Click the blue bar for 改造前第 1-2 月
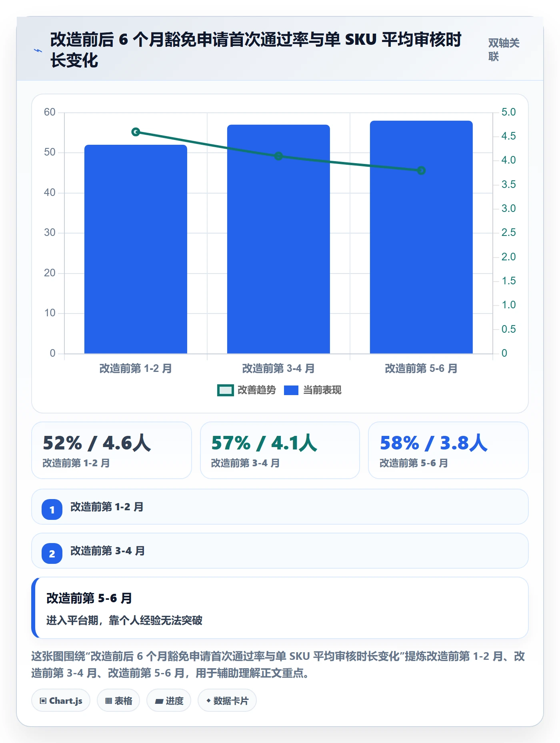The height and width of the screenshot is (743, 560). click(136, 249)
